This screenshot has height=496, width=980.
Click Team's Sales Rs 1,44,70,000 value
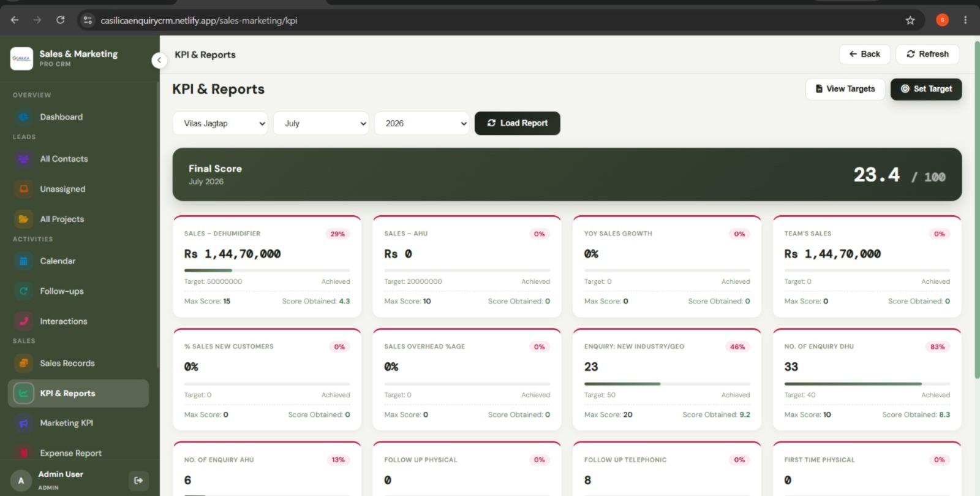coord(832,254)
